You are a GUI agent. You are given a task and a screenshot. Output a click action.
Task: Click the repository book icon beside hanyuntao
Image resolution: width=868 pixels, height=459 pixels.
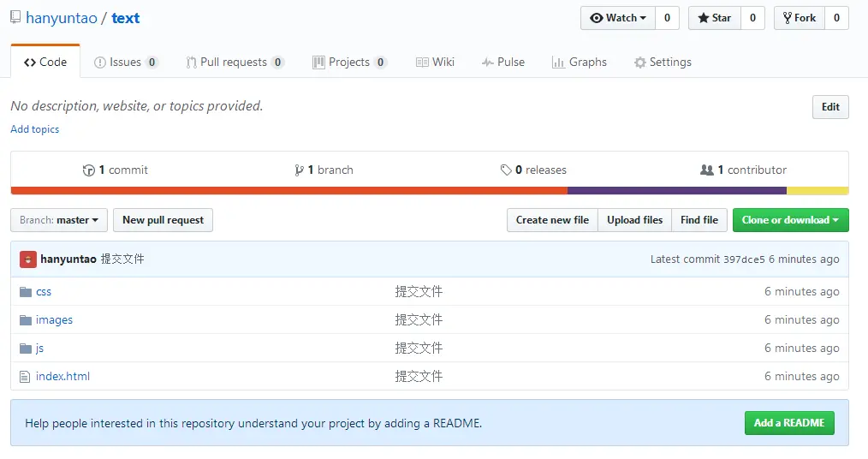click(15, 17)
